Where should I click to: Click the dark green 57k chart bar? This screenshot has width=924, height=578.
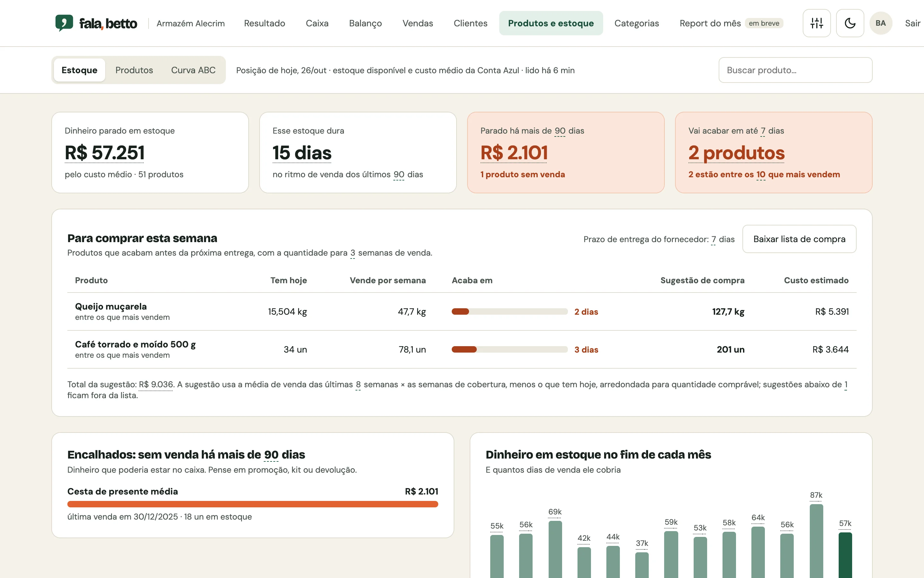coord(845,555)
